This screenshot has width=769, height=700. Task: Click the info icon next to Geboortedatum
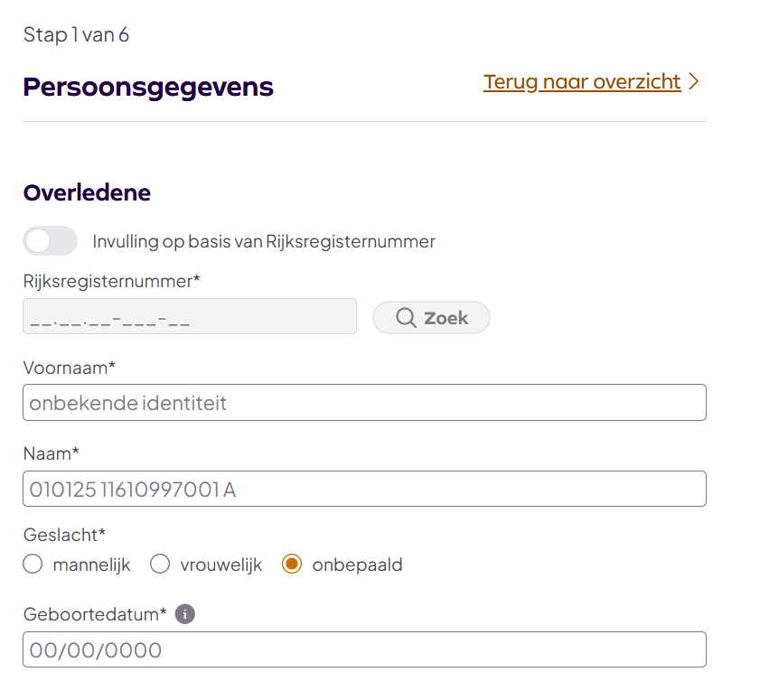tap(184, 614)
